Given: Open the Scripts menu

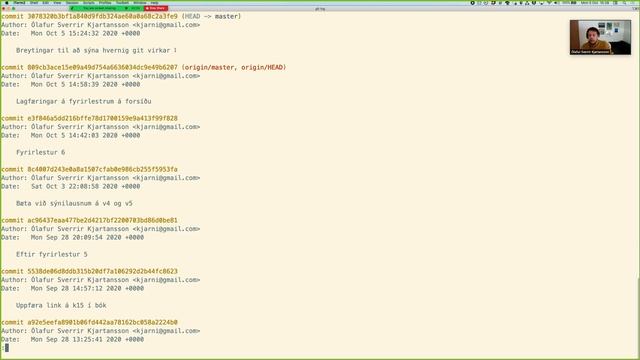Looking at the screenshot, I should coord(89,3).
